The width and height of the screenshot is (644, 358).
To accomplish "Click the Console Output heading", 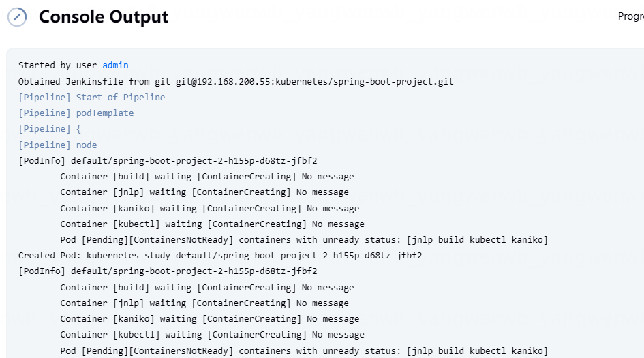I will tap(104, 17).
